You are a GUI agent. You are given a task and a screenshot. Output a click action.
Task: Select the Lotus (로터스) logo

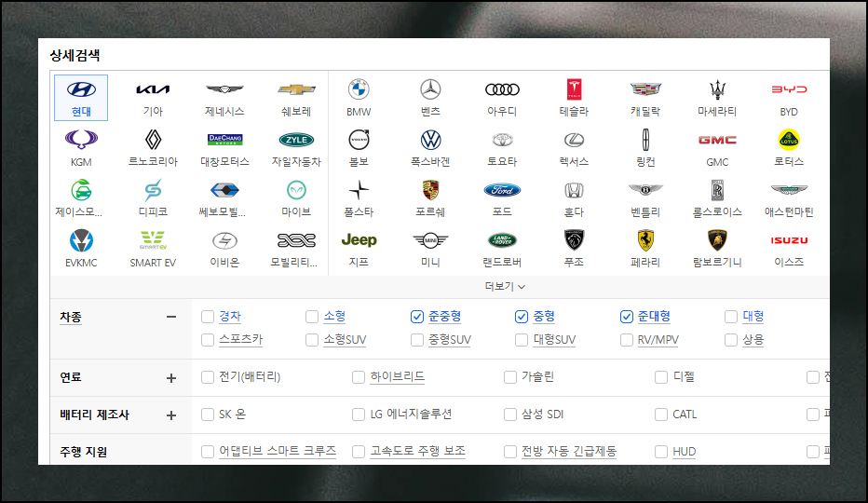click(789, 140)
